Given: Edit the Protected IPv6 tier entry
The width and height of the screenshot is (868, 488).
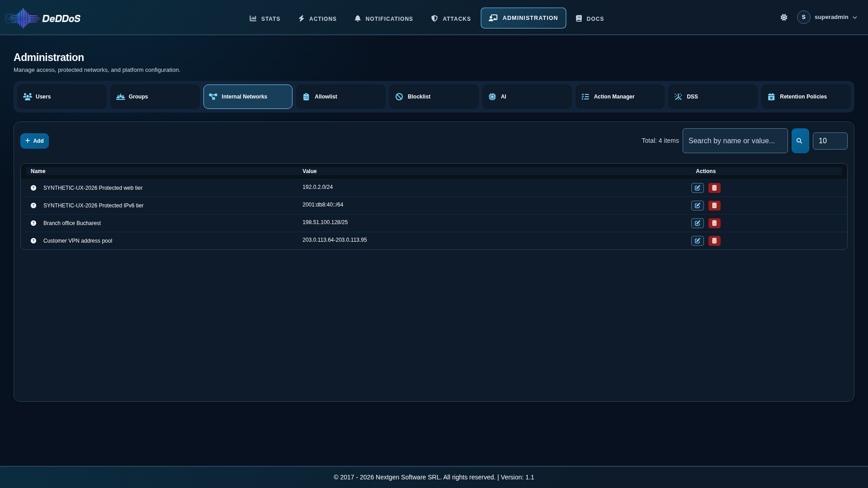Looking at the screenshot, I should (698, 206).
